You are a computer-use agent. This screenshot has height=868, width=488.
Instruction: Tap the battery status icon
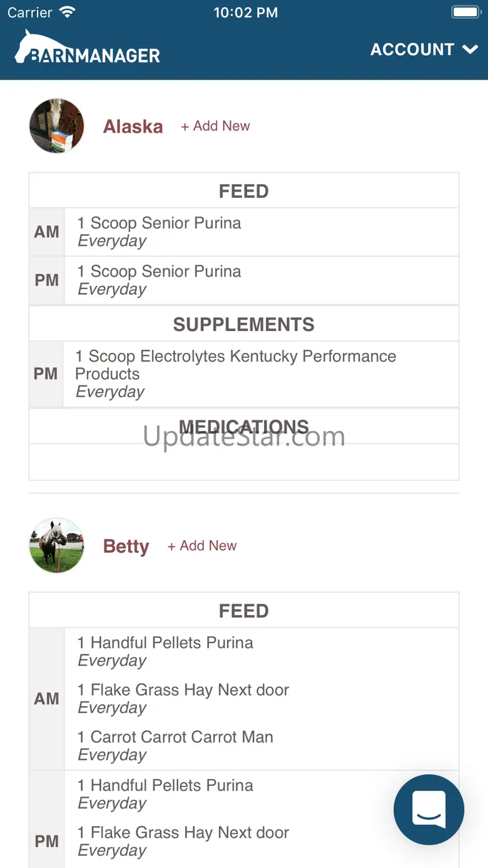coord(465,13)
